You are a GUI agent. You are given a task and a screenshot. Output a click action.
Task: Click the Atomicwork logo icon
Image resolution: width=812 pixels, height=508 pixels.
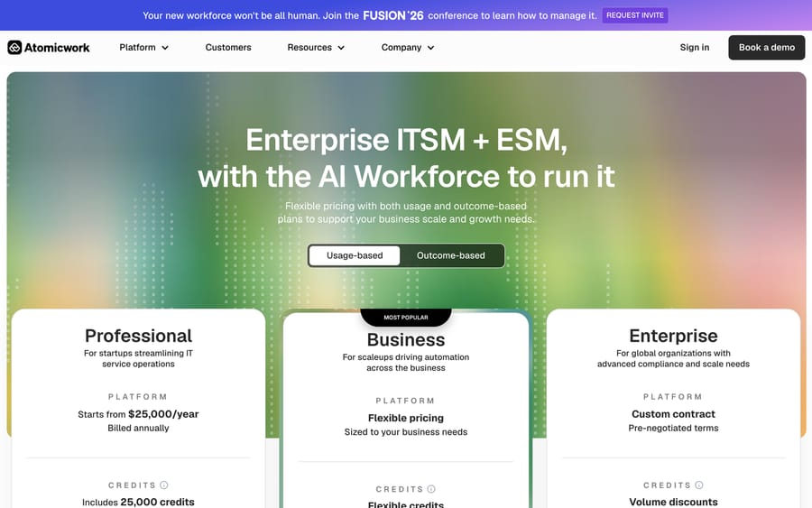tap(14, 48)
